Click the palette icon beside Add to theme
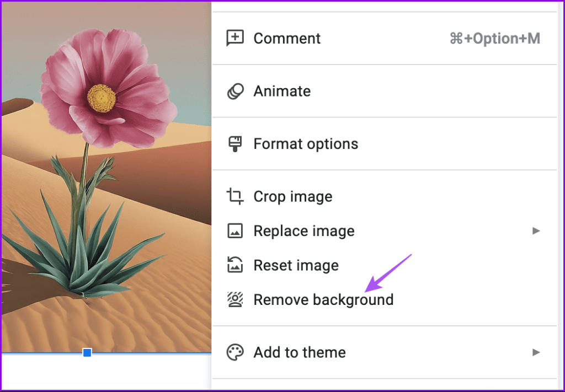Viewport: 565px width, 392px height. 235,352
